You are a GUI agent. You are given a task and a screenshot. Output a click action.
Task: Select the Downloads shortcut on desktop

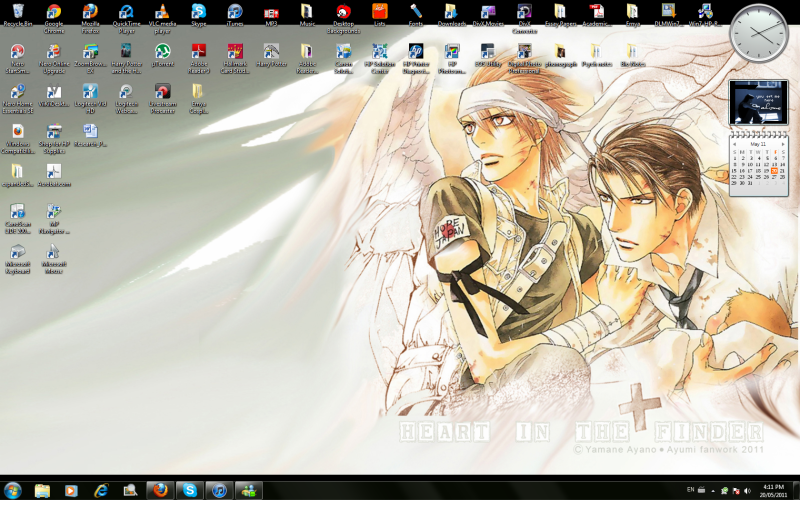[x=452, y=15]
